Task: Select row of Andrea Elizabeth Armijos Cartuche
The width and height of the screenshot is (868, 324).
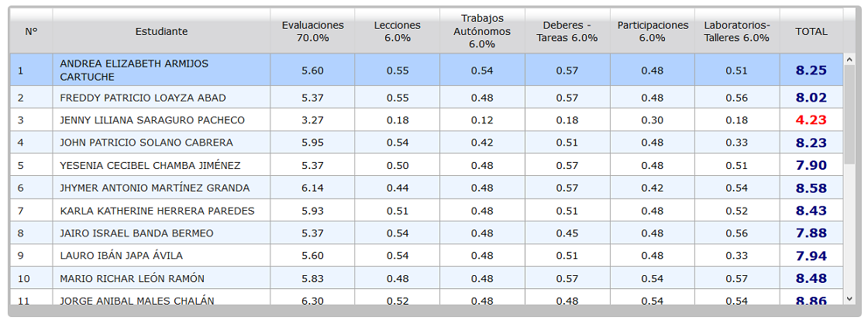Action: click(426, 71)
